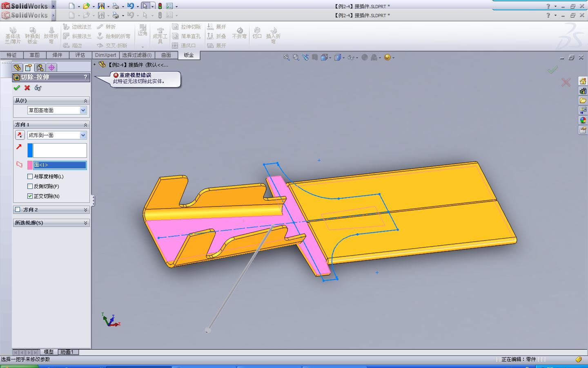Open the FeatureManager design tree tab icon
The width and height of the screenshot is (588, 368).
[17, 67]
